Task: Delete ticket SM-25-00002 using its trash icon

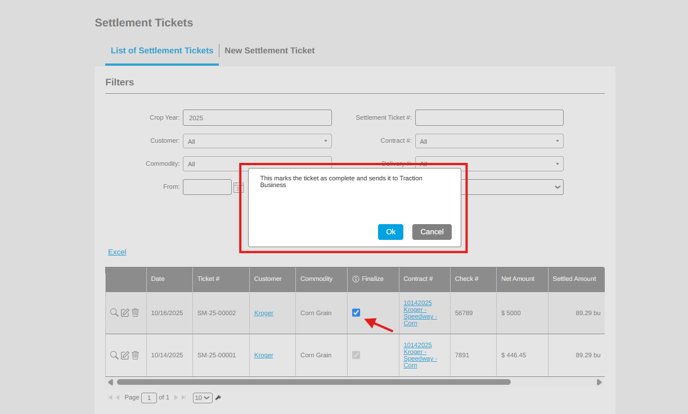Action: [136, 313]
